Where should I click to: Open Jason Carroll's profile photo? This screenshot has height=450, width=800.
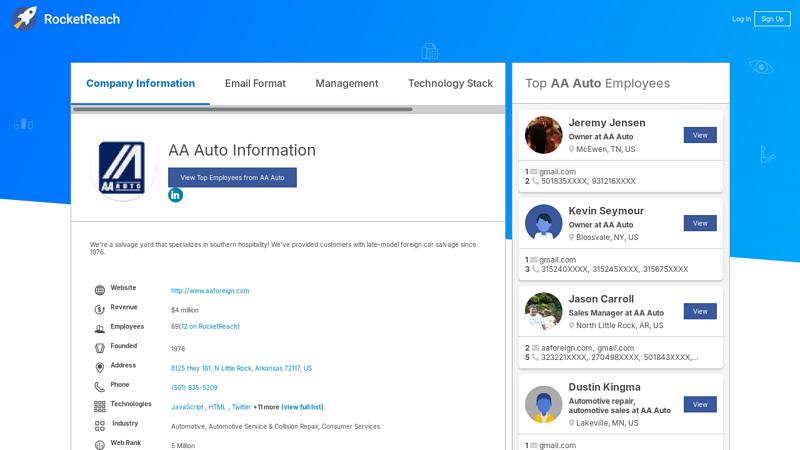click(543, 311)
